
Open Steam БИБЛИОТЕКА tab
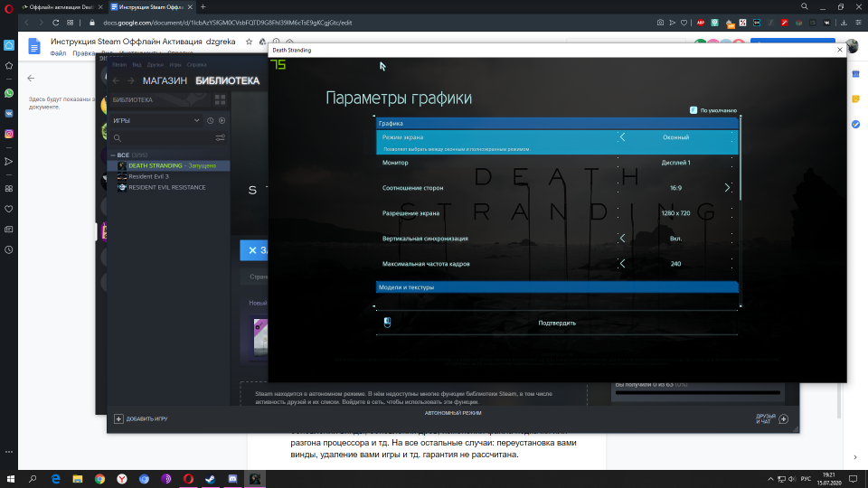click(x=228, y=80)
